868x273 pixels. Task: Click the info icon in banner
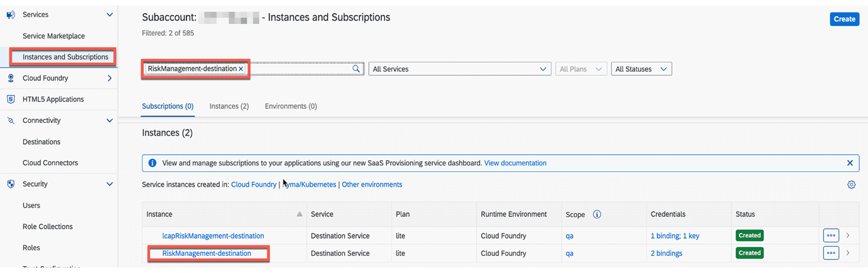pos(152,163)
